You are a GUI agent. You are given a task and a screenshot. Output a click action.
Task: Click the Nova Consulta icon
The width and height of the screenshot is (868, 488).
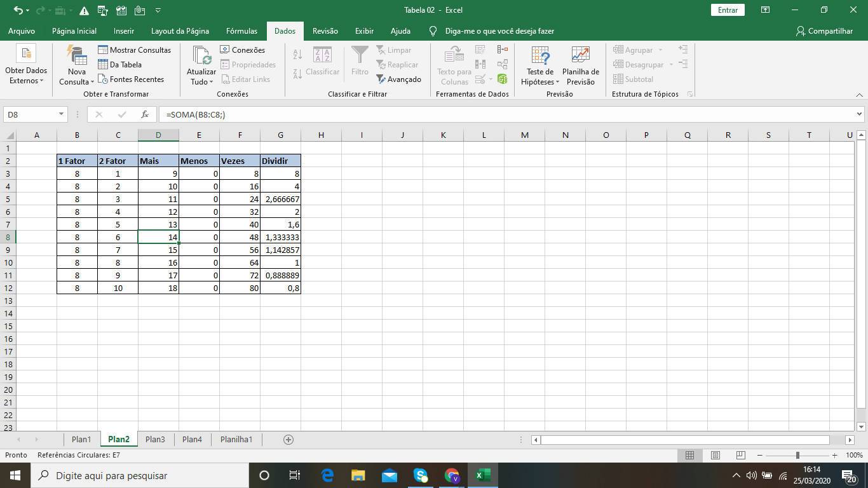tap(77, 55)
